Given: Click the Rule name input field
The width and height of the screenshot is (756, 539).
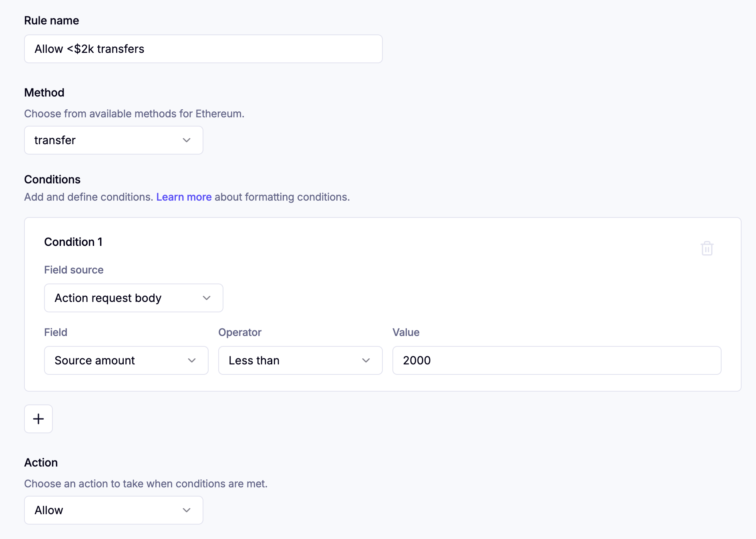Looking at the screenshot, I should pos(203,49).
